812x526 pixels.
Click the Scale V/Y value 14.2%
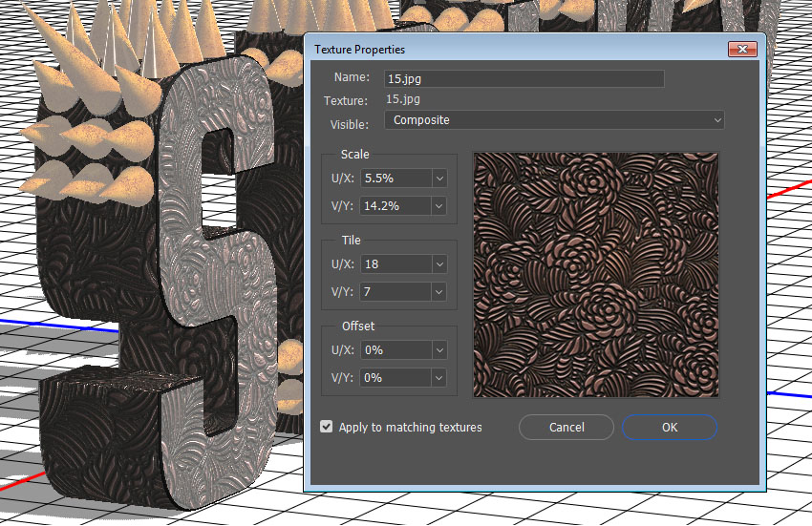pos(396,206)
